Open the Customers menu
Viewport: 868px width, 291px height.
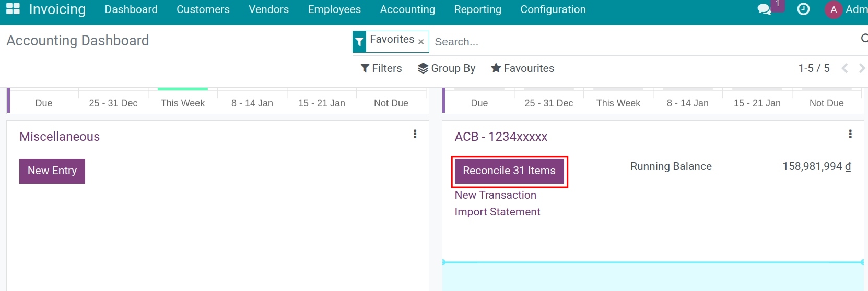click(203, 9)
